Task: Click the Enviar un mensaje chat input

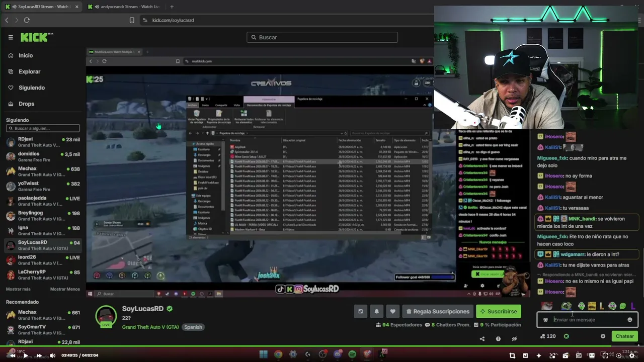Action: 588,320
